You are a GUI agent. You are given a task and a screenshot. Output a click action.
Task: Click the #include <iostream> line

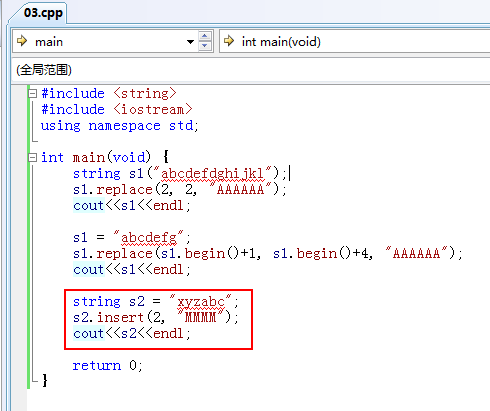coord(117,109)
